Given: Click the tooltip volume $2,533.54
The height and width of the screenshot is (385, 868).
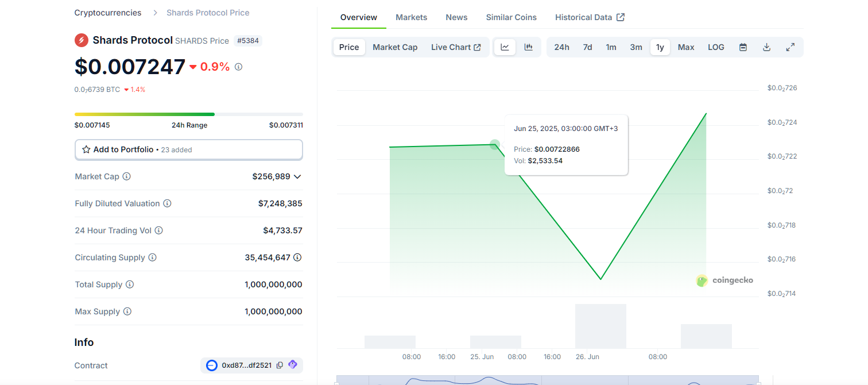Looking at the screenshot, I should coord(545,161).
